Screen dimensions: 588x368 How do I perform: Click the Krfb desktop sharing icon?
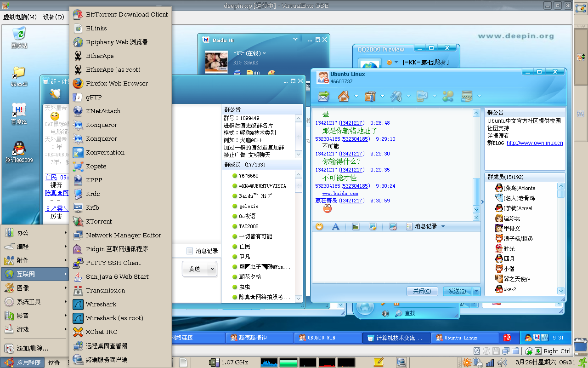(78, 207)
